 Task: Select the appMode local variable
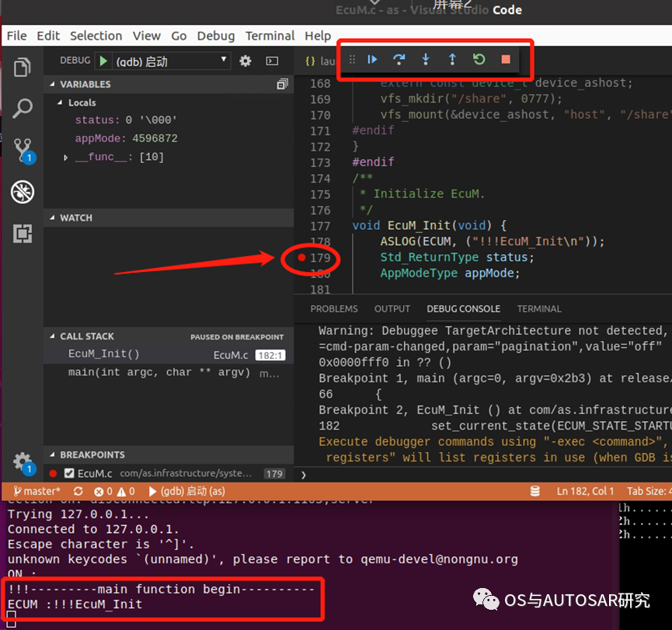126,138
